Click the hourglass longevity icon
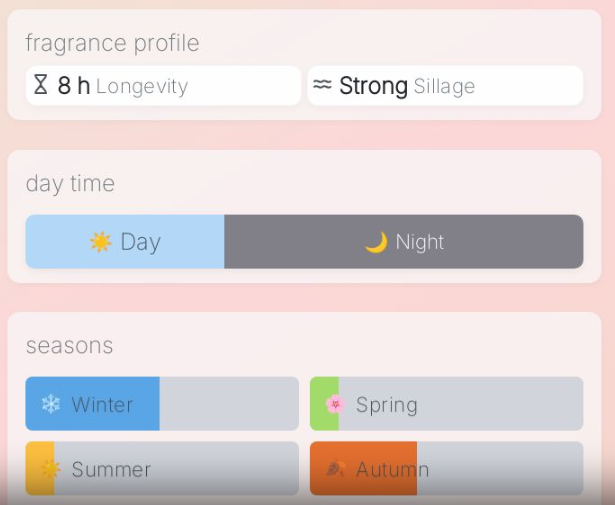This screenshot has width=615, height=505. pyautogui.click(x=41, y=85)
